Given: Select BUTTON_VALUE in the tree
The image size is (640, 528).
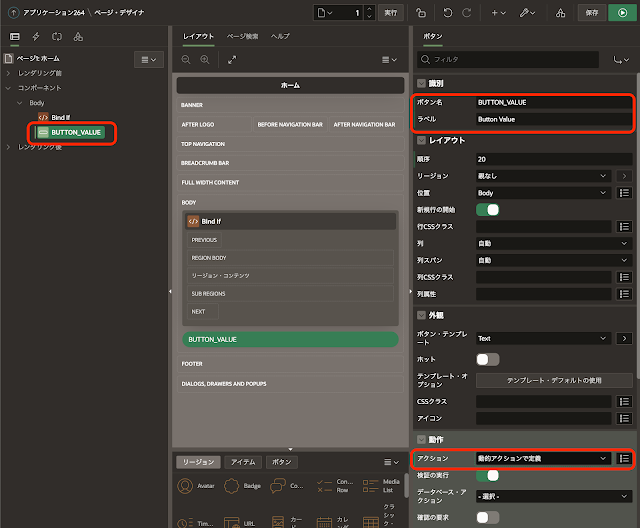Looking at the screenshot, I should click(71, 132).
